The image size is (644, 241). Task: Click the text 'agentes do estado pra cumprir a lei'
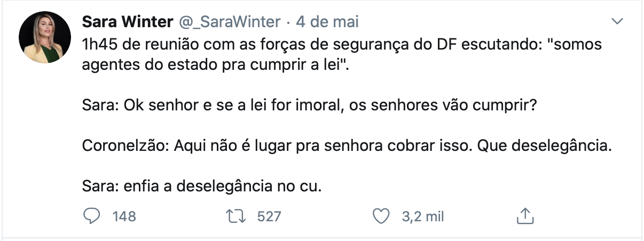click(211, 68)
